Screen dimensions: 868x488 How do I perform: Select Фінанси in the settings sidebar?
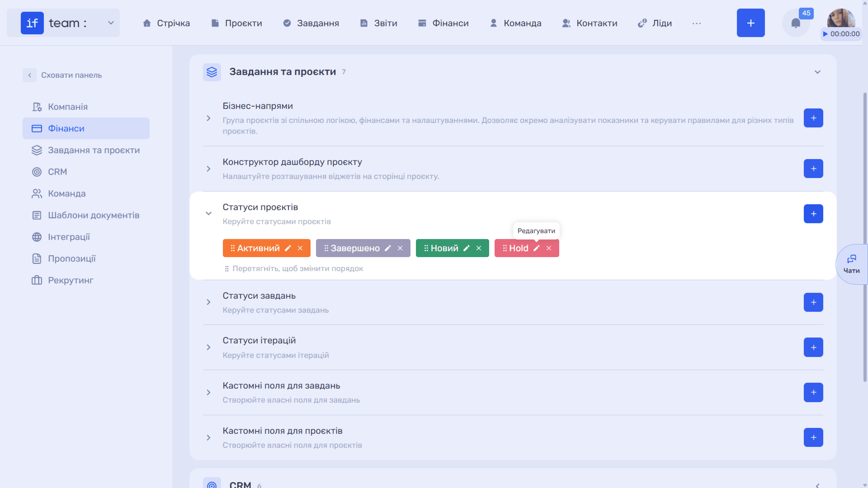point(86,128)
